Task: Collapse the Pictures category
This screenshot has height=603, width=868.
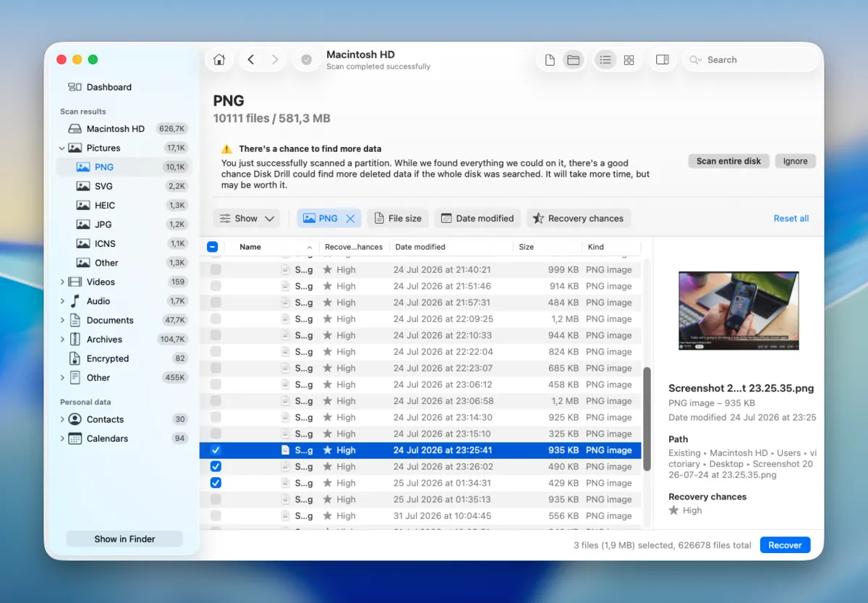Action: pos(62,148)
